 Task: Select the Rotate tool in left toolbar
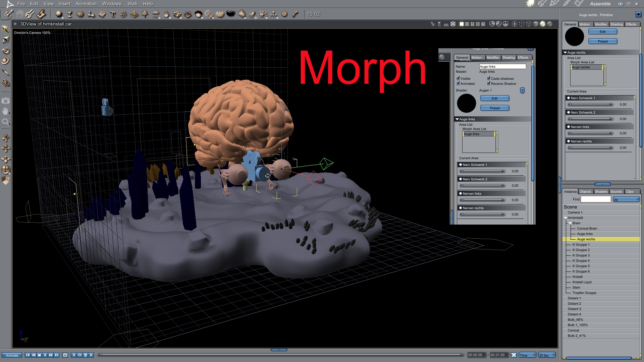[6, 51]
